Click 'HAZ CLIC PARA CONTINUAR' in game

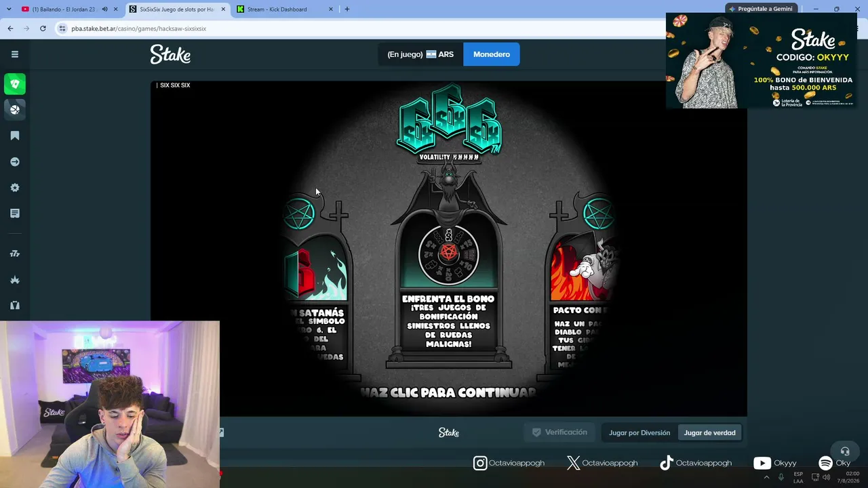tap(448, 392)
